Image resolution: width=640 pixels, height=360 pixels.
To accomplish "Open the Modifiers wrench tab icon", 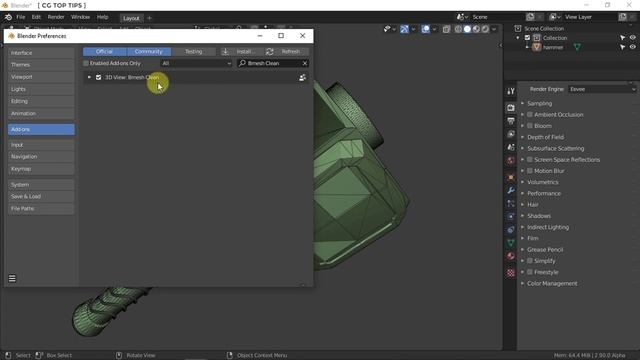I will pos(511,190).
